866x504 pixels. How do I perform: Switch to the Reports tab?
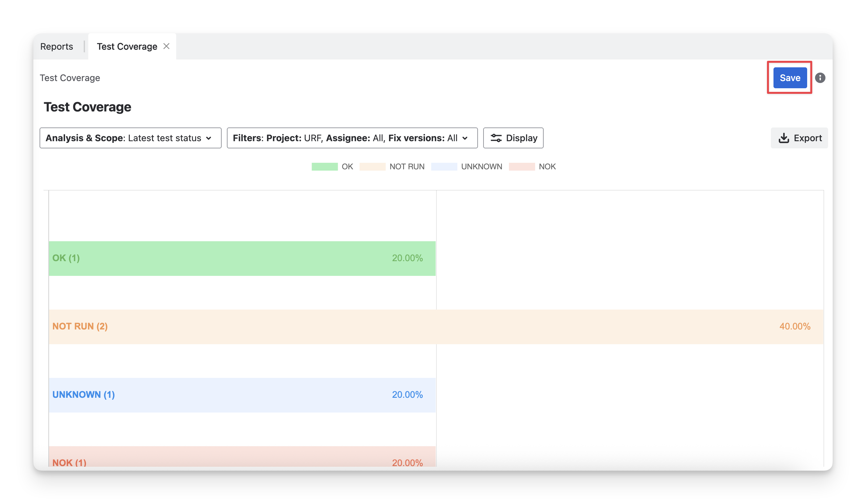tap(57, 46)
